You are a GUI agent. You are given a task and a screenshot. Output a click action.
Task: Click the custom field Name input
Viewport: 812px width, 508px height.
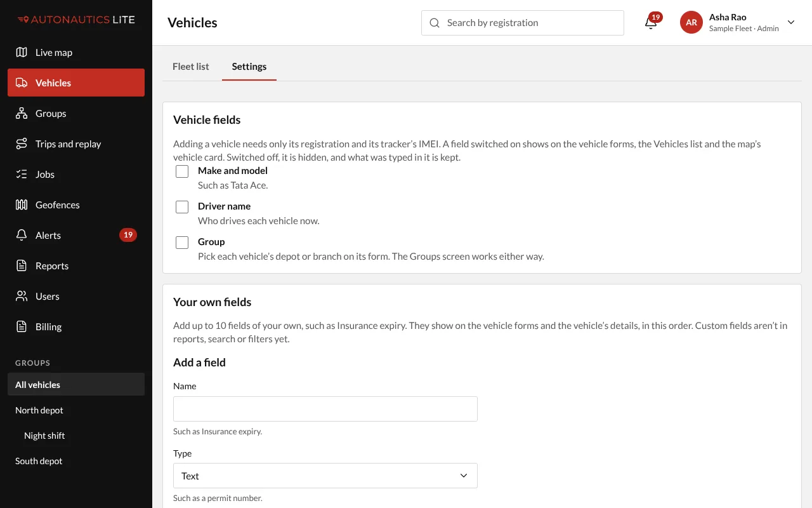pos(325,409)
